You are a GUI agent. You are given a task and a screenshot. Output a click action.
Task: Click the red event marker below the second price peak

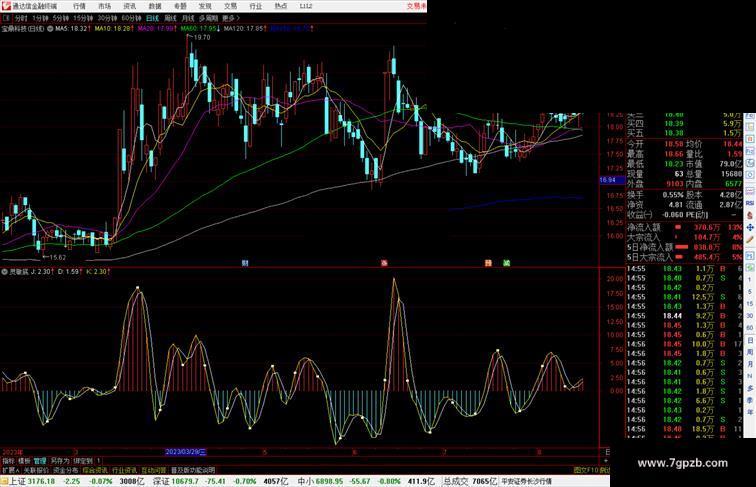tap(384, 263)
